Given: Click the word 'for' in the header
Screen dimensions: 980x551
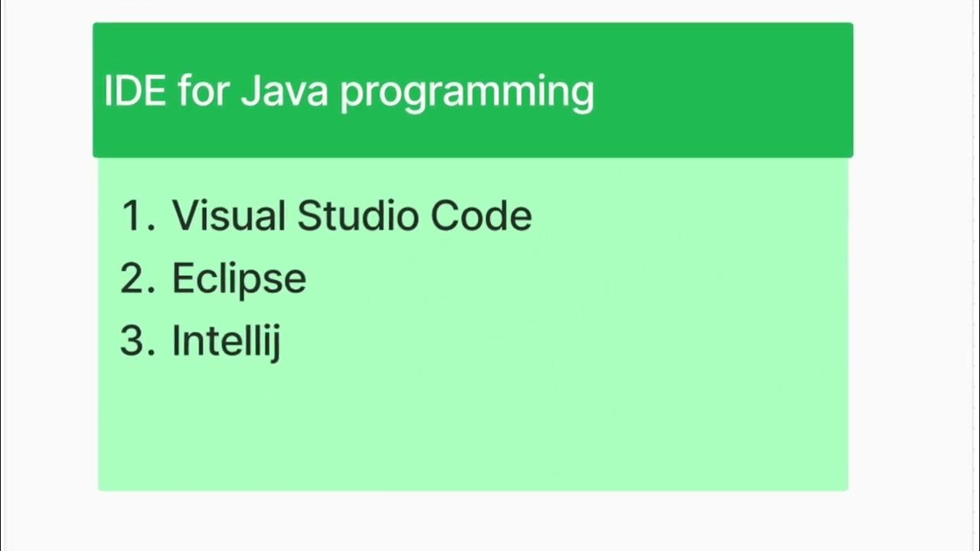Looking at the screenshot, I should click(x=202, y=90).
